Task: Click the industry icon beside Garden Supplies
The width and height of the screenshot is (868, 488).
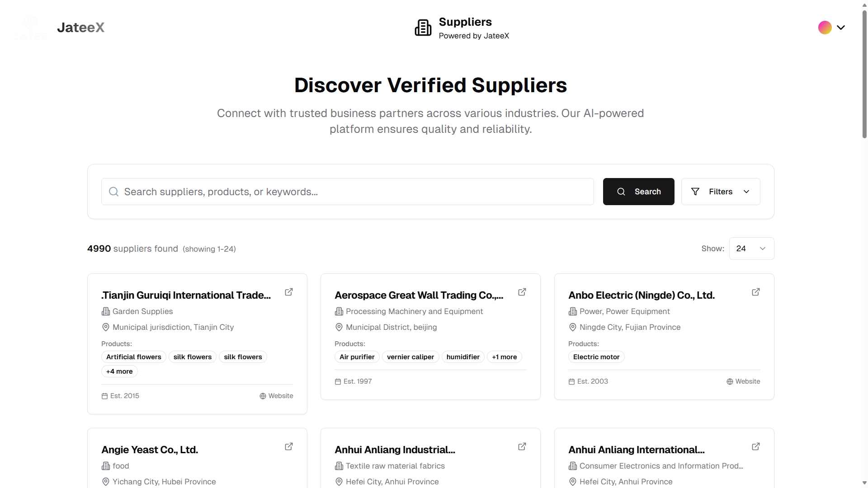Action: [x=106, y=311]
